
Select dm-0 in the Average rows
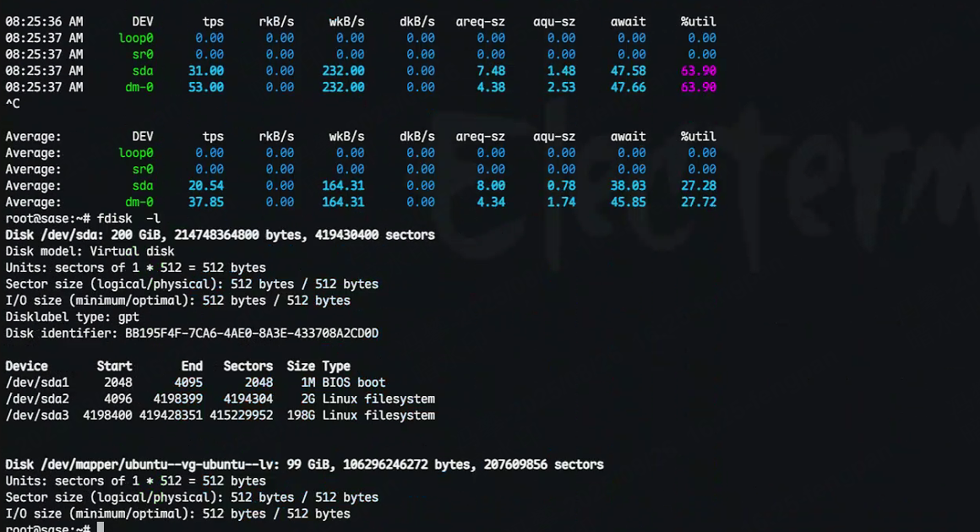point(139,202)
